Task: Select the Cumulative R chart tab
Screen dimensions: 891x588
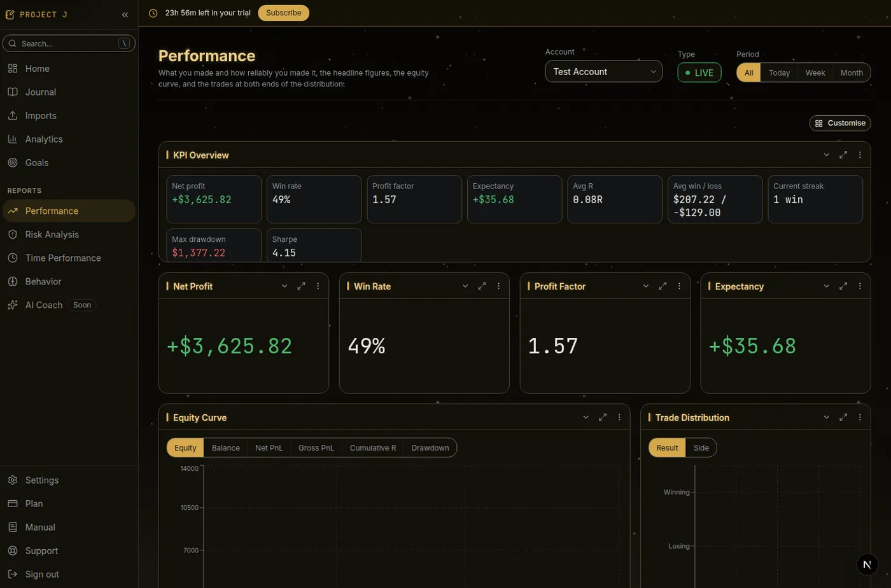Action: pos(373,448)
